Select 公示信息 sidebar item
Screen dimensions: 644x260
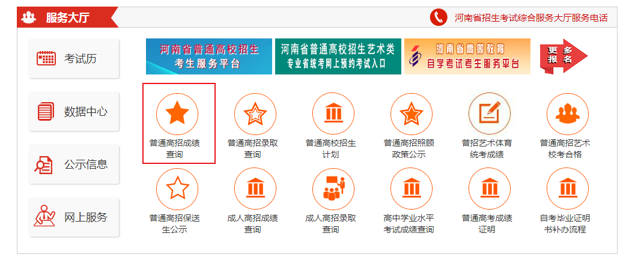[x=74, y=165]
